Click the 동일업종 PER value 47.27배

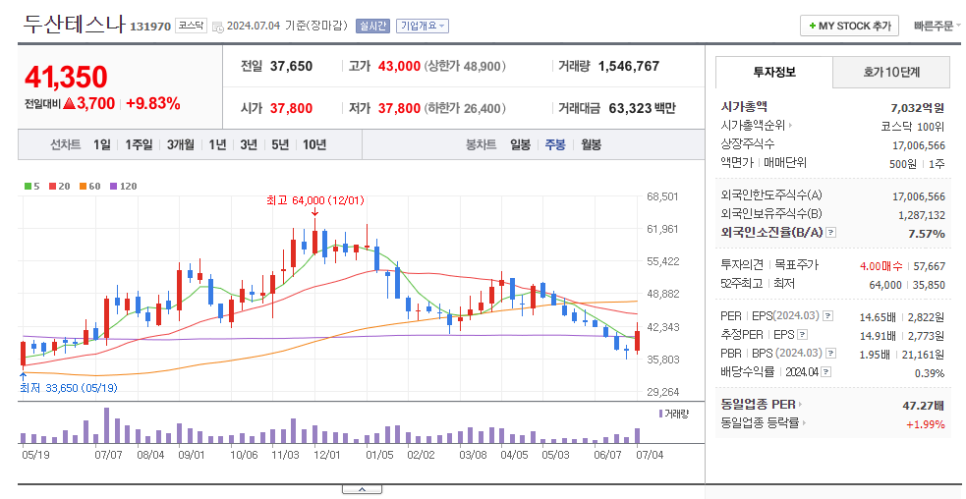pos(923,405)
